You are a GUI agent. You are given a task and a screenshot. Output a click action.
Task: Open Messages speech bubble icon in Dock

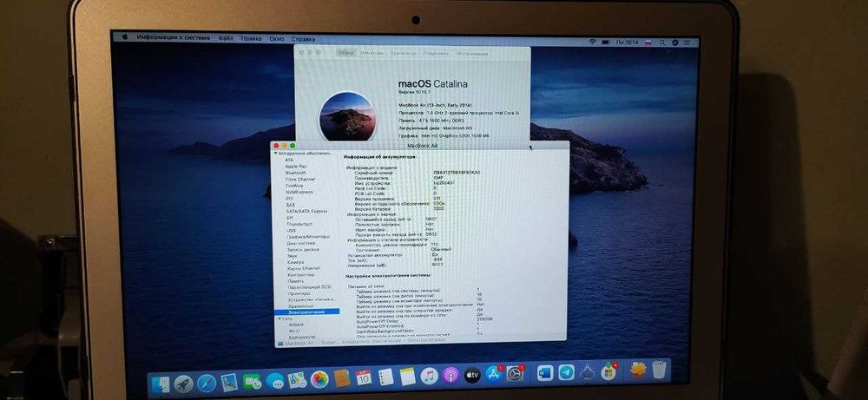(x=274, y=381)
